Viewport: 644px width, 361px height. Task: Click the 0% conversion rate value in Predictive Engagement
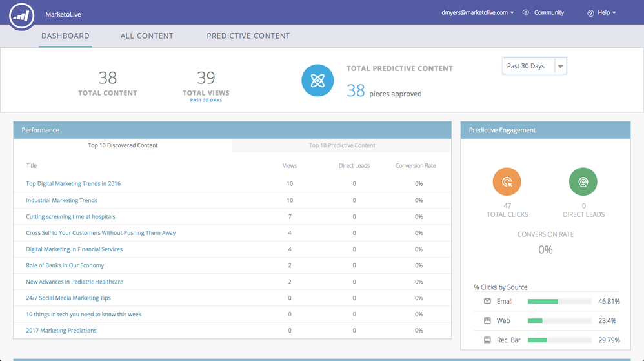point(545,249)
